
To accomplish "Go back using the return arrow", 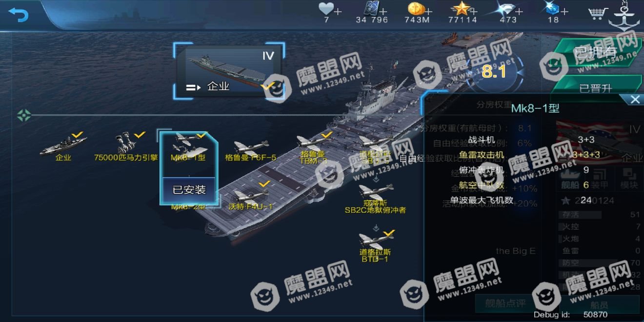I will (19, 15).
